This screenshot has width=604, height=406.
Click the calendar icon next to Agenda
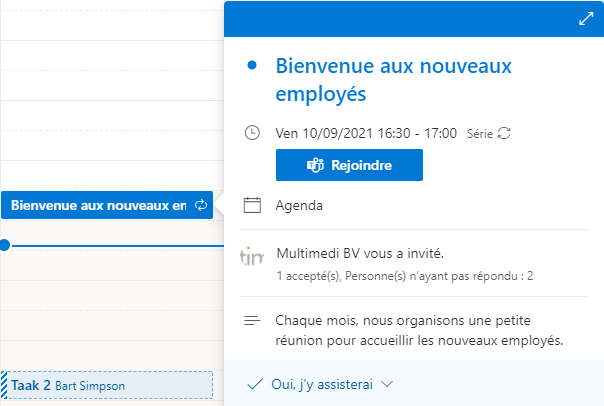[x=252, y=205]
